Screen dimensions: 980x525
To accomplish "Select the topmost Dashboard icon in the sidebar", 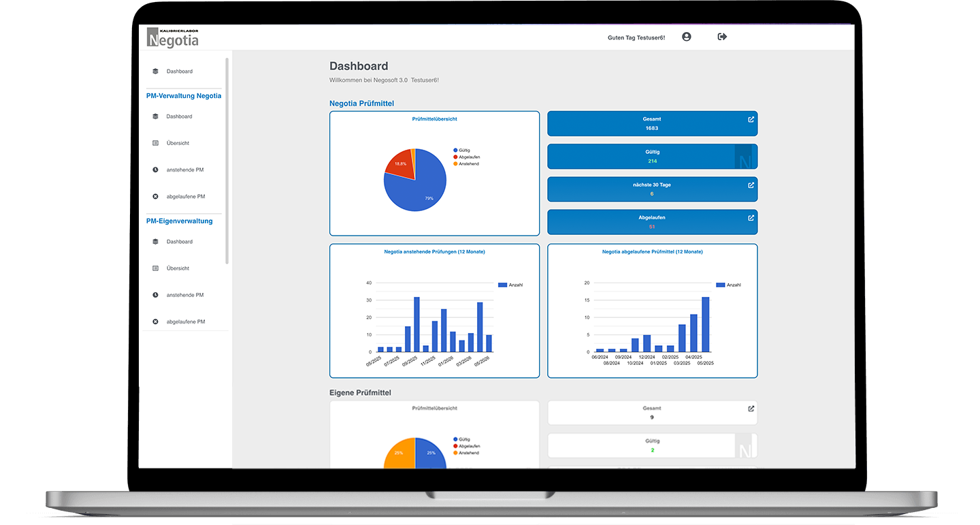I will (157, 71).
